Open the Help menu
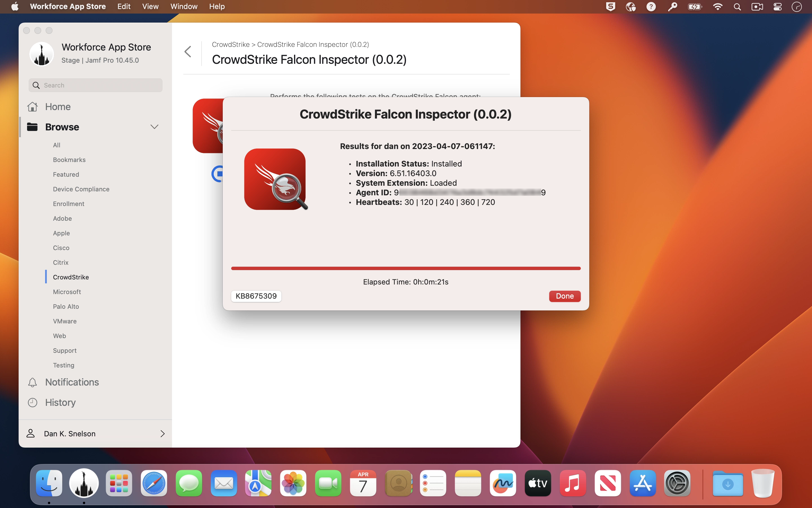This screenshot has height=508, width=812. click(x=217, y=6)
